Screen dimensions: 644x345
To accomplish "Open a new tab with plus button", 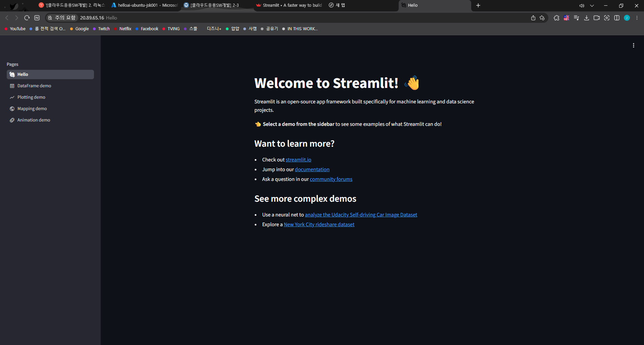I will [x=478, y=5].
